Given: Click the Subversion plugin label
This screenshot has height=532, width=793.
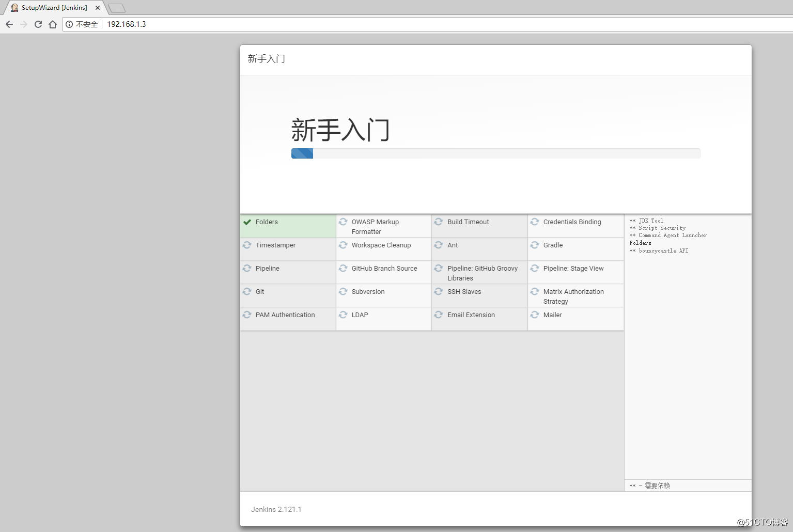Looking at the screenshot, I should pos(368,292).
